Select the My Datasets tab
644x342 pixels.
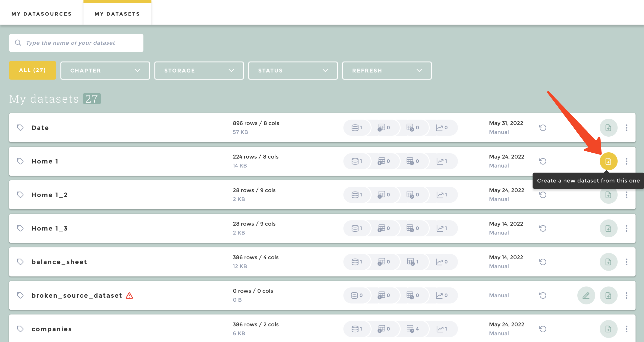[117, 14]
